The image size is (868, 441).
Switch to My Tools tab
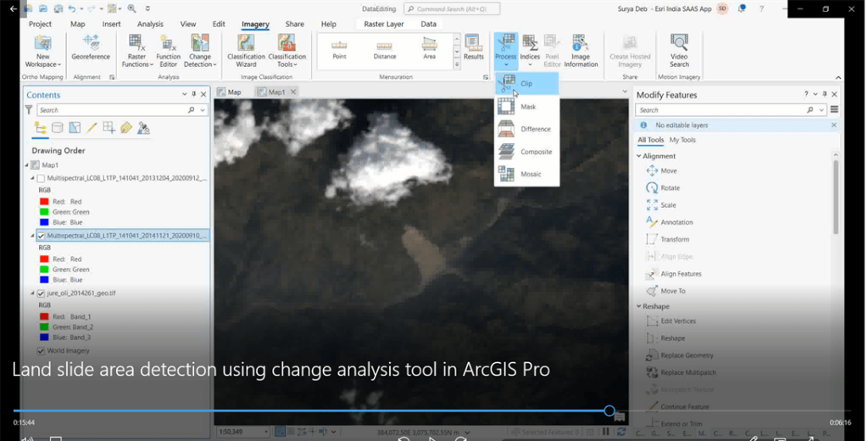[x=682, y=140]
